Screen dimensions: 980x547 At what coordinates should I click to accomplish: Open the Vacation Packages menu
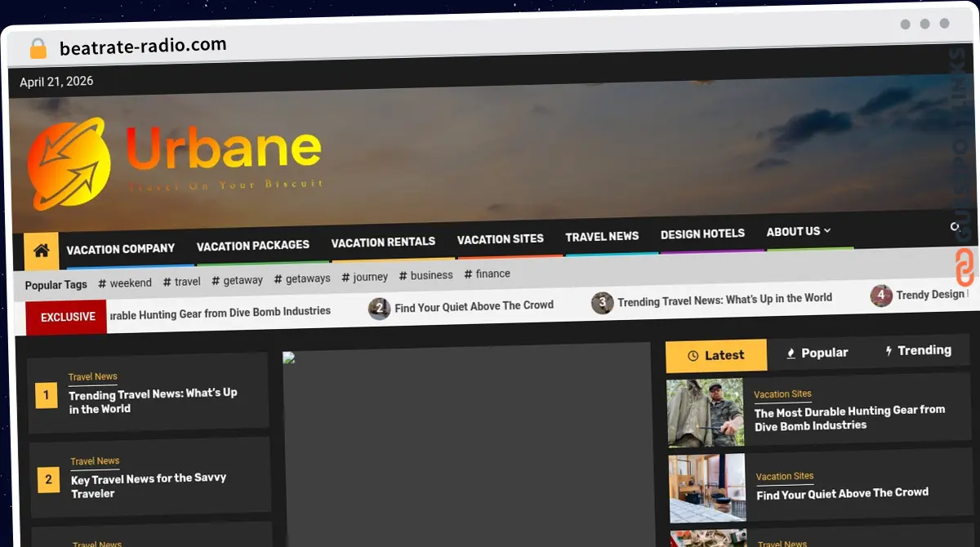click(x=253, y=245)
